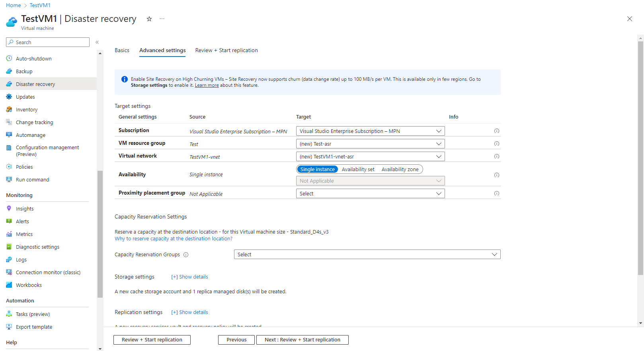
Task: Close the Disaster recovery blade
Action: tap(630, 19)
